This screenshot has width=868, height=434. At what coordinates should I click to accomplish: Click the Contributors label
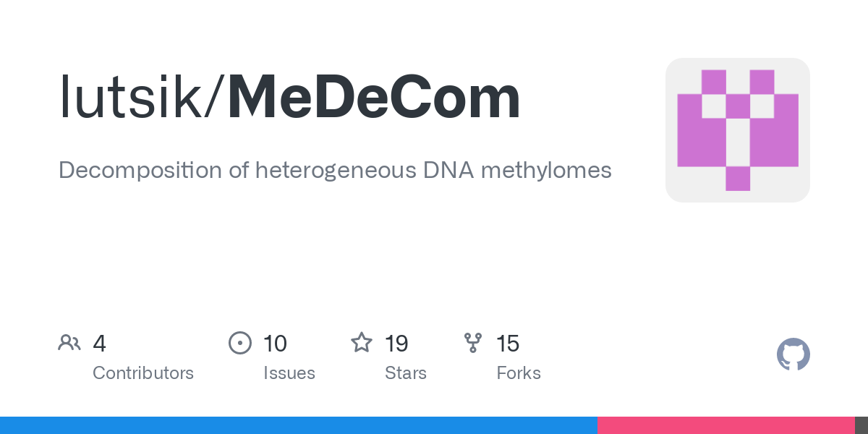pyautogui.click(x=143, y=373)
